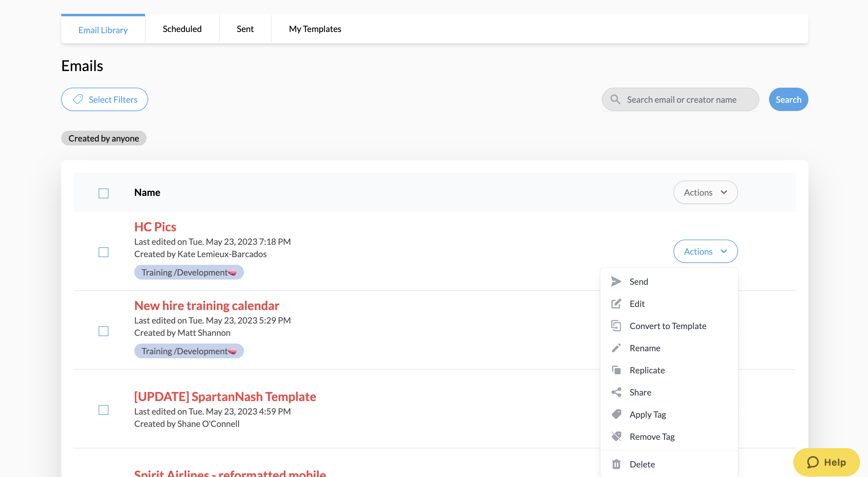Open the HC Pics email link
Image resolution: width=868 pixels, height=477 pixels.
[x=155, y=227]
